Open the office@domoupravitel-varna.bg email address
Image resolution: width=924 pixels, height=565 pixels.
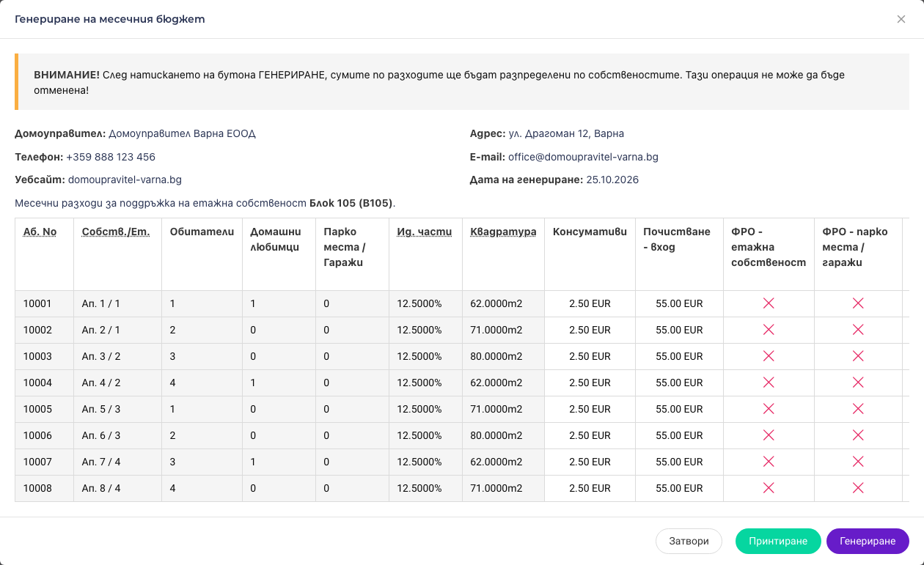[x=583, y=157]
